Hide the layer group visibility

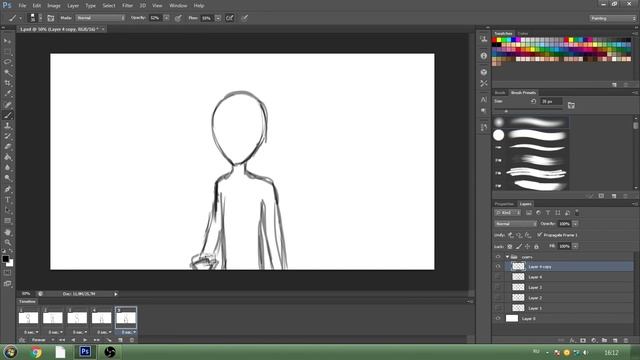[498, 257]
